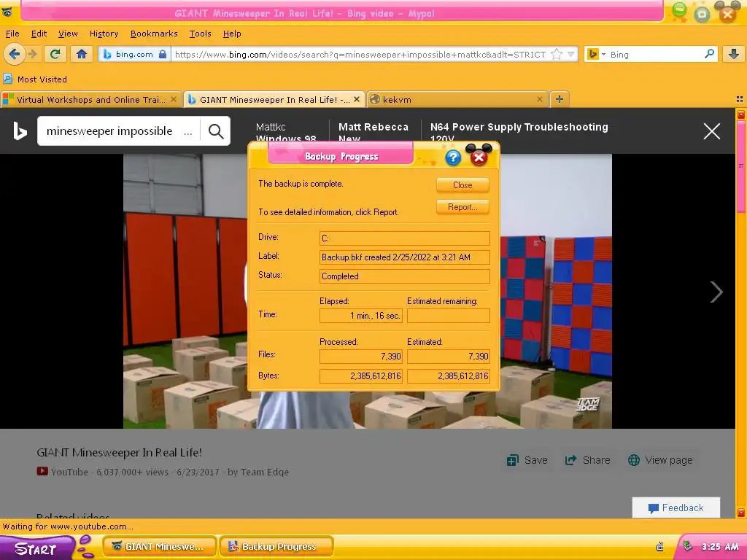Click the tray icon beside the clock
Viewport: 747px width, 560px height.
coord(687,545)
